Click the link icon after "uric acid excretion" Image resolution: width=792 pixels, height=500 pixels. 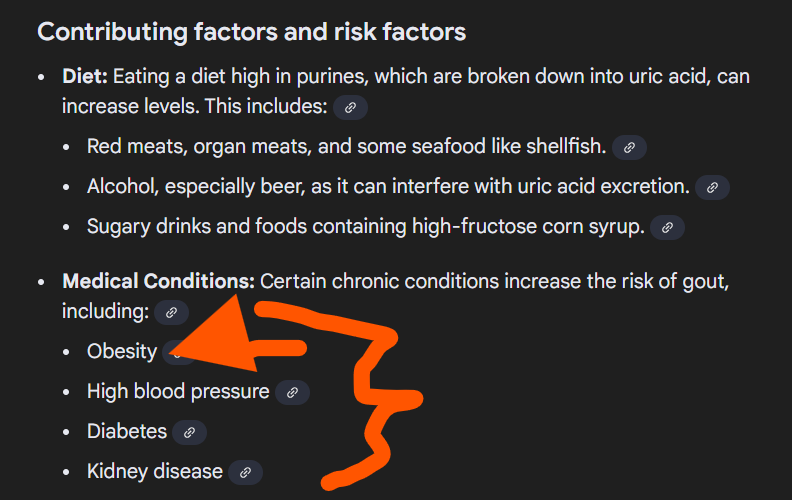coord(712,187)
